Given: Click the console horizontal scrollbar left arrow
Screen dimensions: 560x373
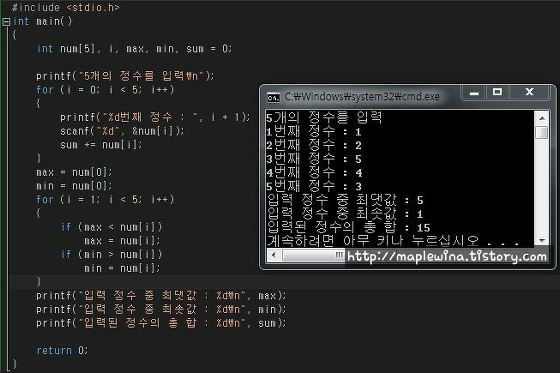Looking at the screenshot, I should click(x=274, y=255).
